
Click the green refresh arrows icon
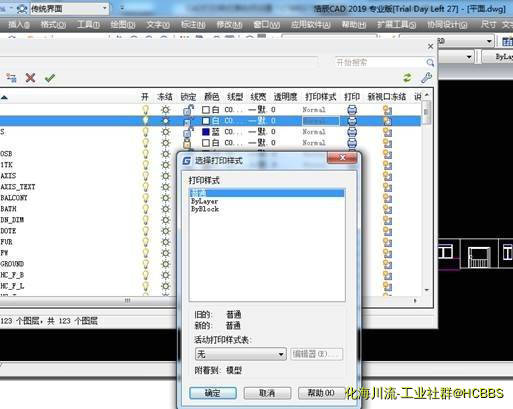(x=407, y=78)
